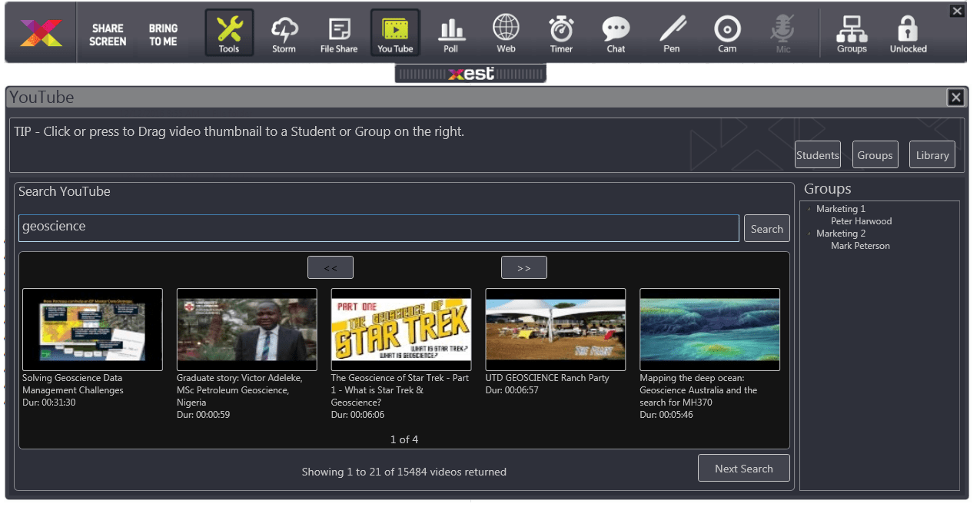Open the Poll tool
The height and width of the screenshot is (507, 980).
pos(451,35)
